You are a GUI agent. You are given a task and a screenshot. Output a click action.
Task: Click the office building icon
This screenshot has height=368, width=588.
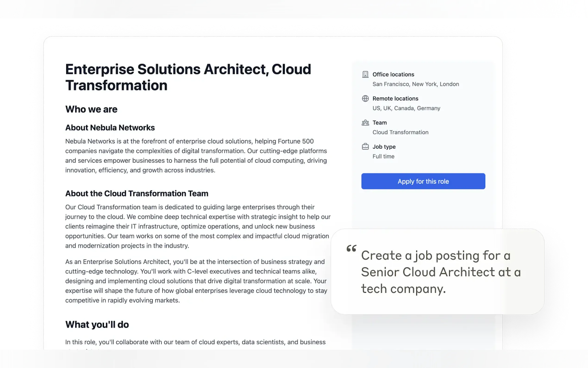[x=365, y=74]
